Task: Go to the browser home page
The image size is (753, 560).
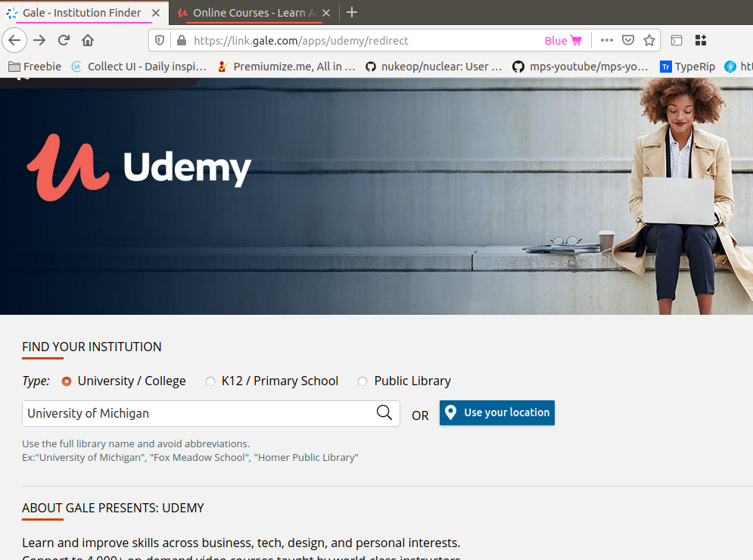Action: pos(88,41)
